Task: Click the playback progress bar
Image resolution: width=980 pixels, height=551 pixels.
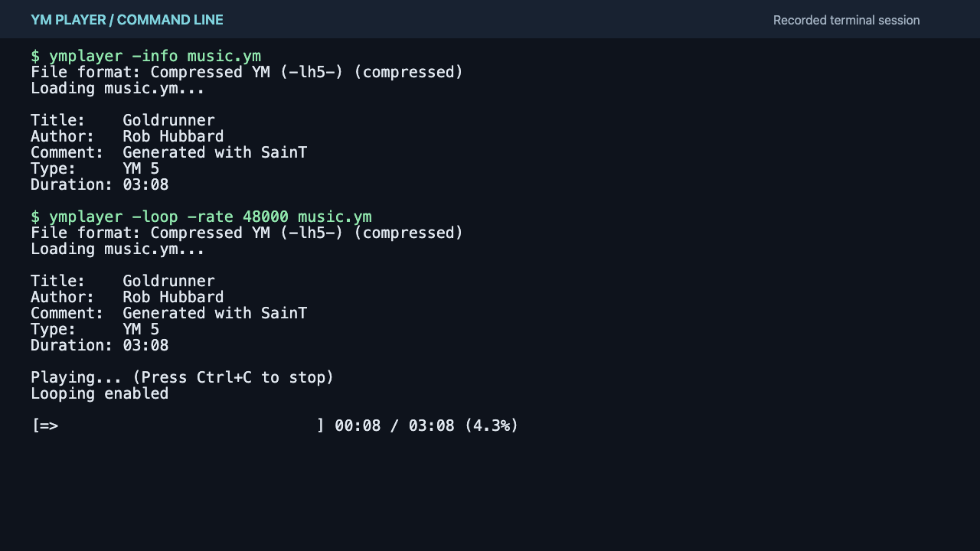Action: point(178,425)
